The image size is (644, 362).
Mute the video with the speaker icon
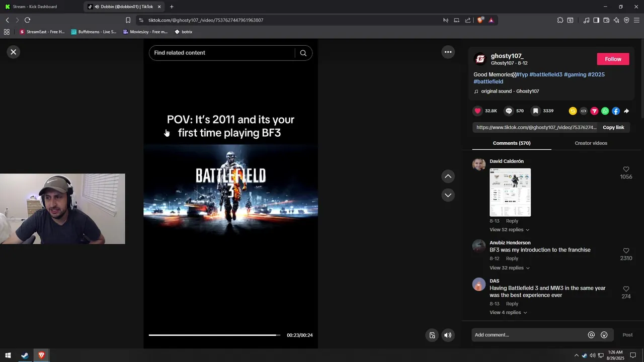click(448, 335)
